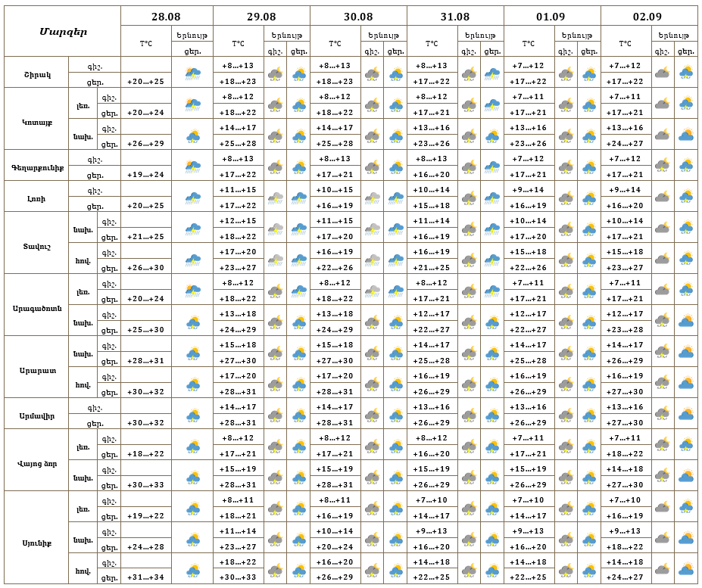Click Սյունիք հով. weather icon under 28.08
This screenshot has height=588, width=702.
pyautogui.click(x=193, y=569)
